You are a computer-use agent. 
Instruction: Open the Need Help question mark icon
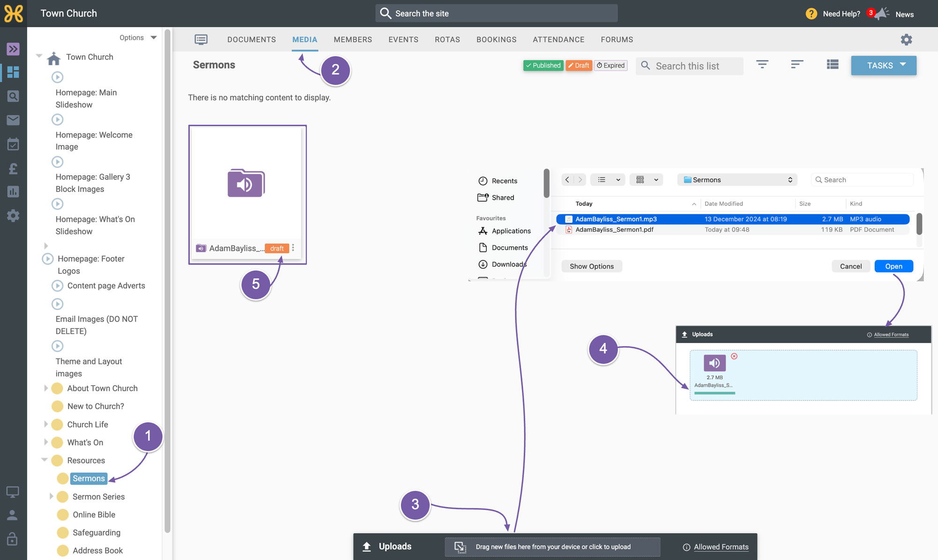click(811, 14)
